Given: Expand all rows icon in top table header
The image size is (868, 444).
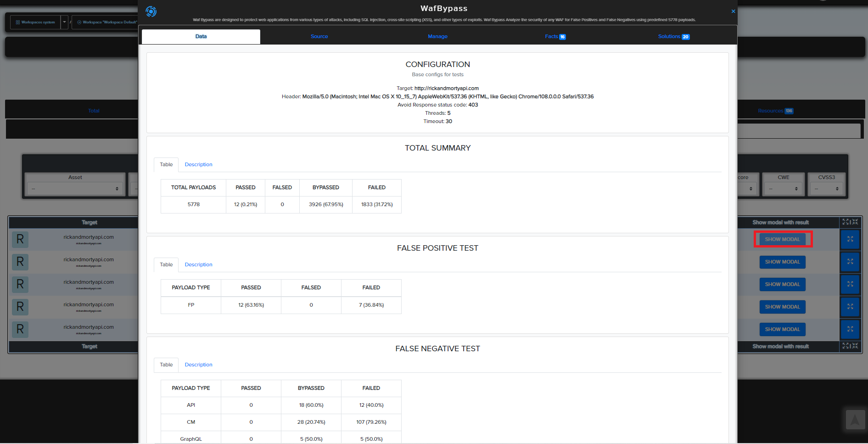Looking at the screenshot, I should point(846,222).
